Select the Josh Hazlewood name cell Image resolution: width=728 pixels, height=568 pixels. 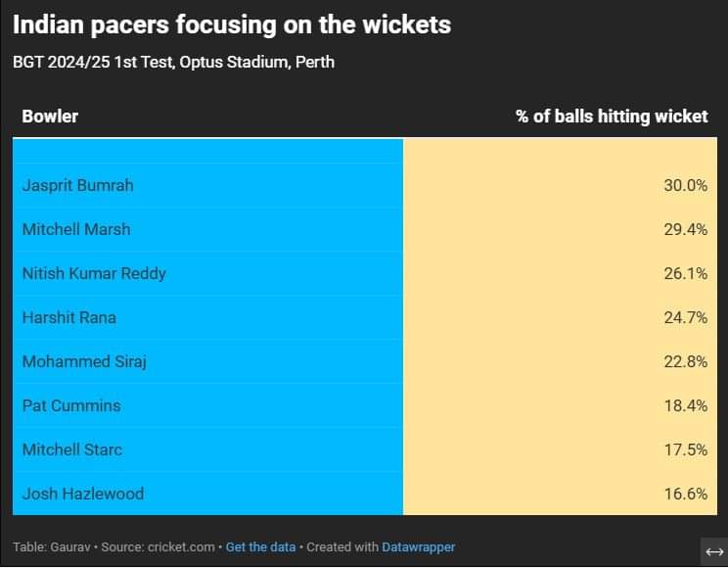83,494
